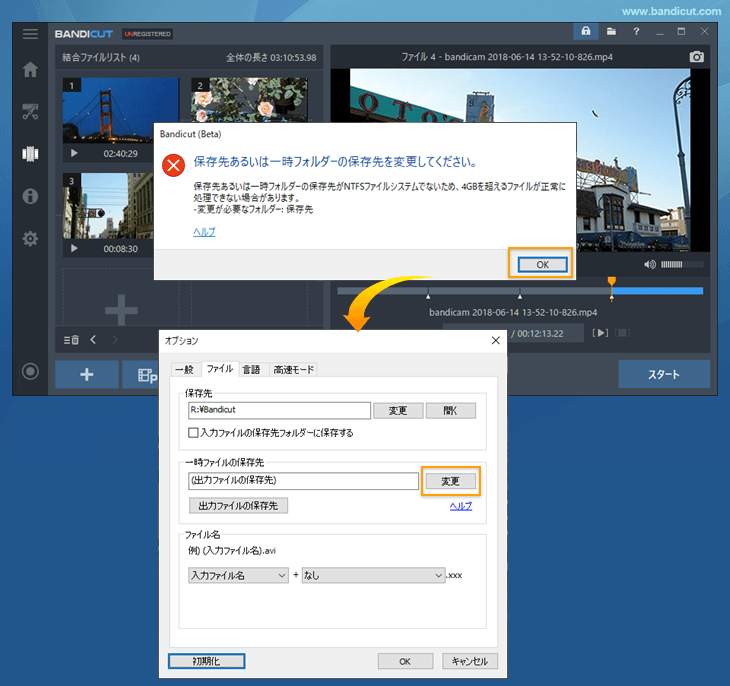Select thumbnail of clip 2 flowers video
This screenshot has height=686, width=730.
pos(249,100)
